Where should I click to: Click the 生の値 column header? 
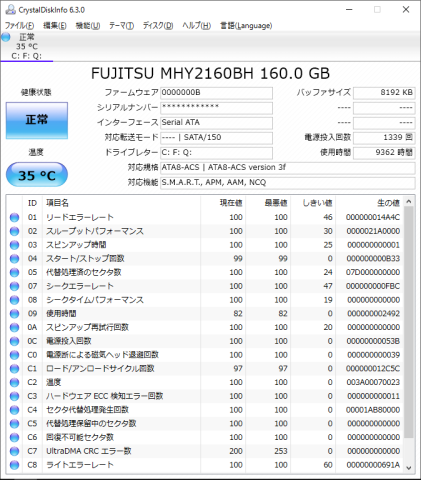point(370,203)
